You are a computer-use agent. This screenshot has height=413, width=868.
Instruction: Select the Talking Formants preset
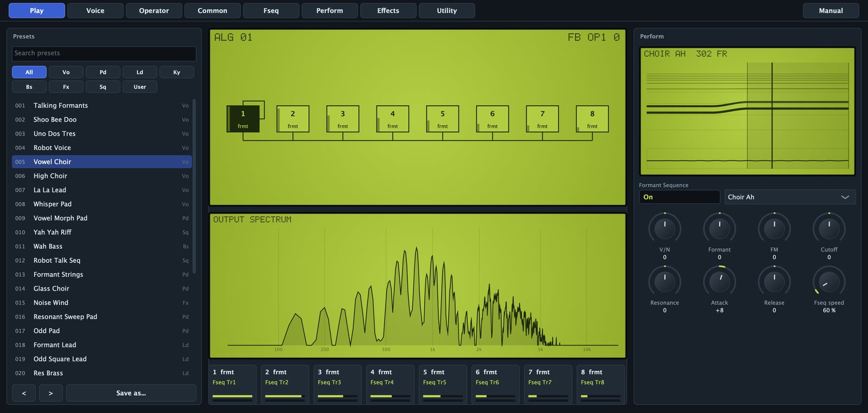tap(102, 105)
